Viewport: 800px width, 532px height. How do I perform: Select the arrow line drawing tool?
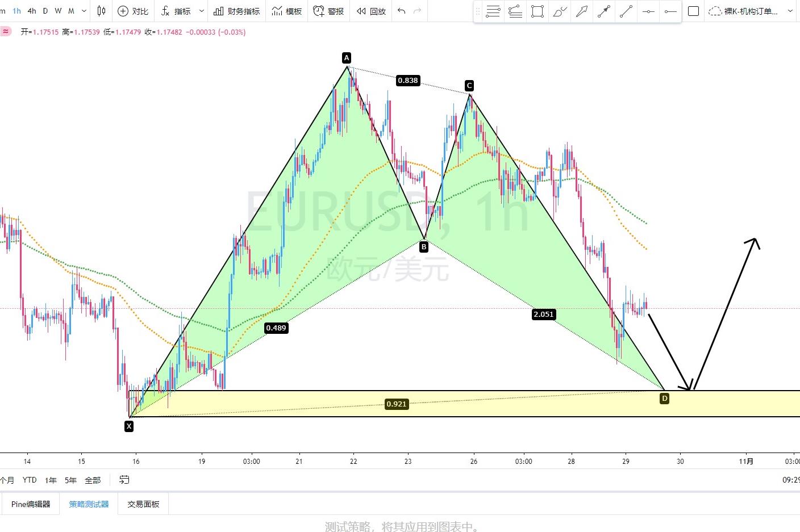(604, 11)
